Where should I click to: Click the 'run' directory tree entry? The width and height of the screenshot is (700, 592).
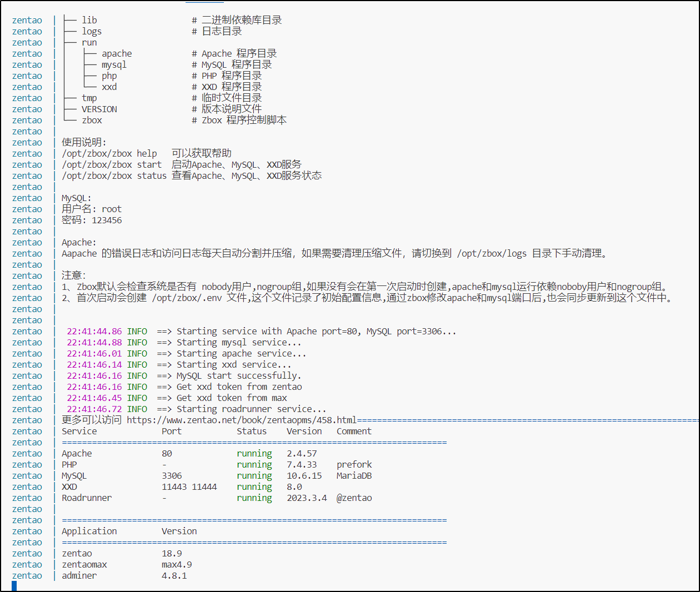click(89, 42)
